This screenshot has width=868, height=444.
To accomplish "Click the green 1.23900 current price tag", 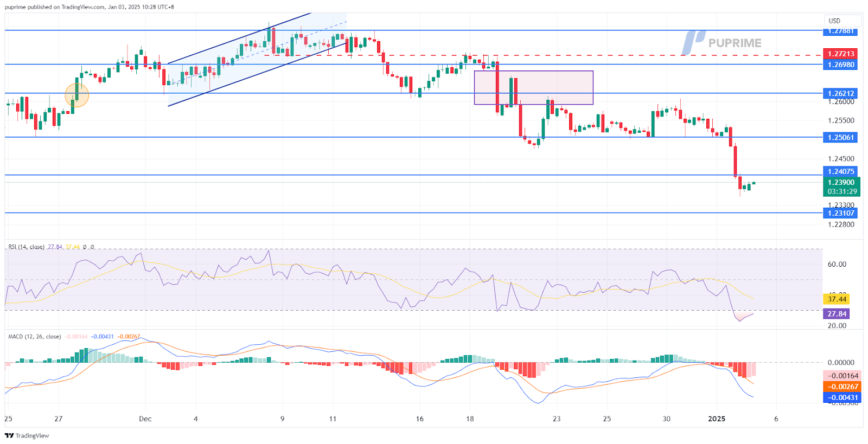I will pyautogui.click(x=841, y=182).
